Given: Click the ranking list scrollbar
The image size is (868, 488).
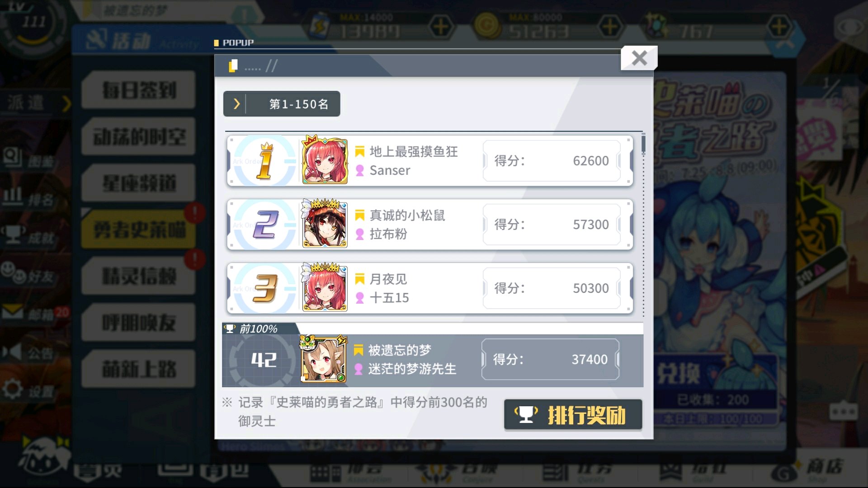Looking at the screenshot, I should point(643,145).
